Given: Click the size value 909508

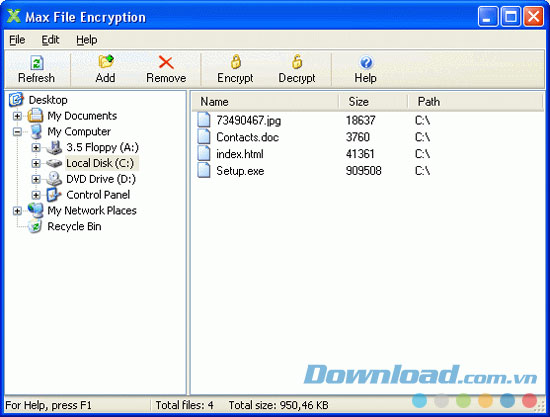Looking at the screenshot, I should [x=363, y=170].
